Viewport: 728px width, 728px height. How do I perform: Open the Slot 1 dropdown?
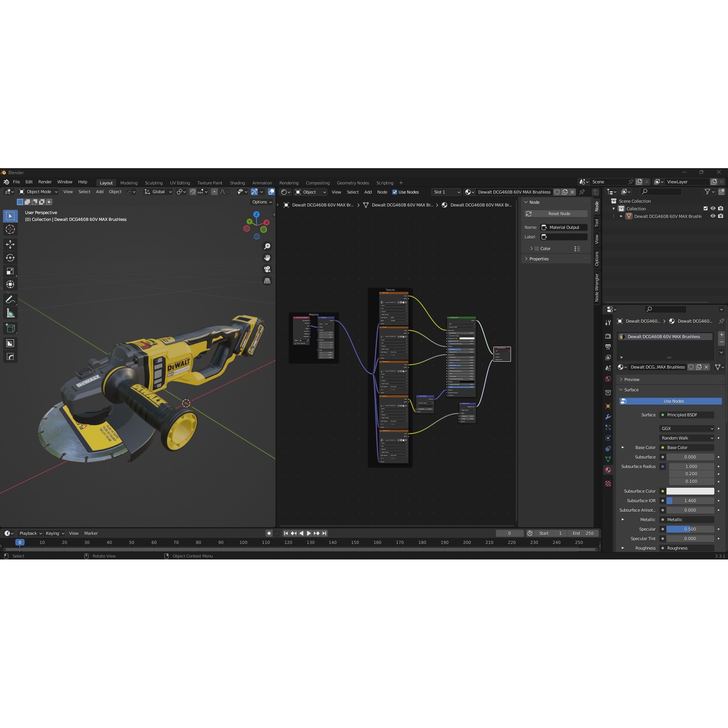(447, 192)
